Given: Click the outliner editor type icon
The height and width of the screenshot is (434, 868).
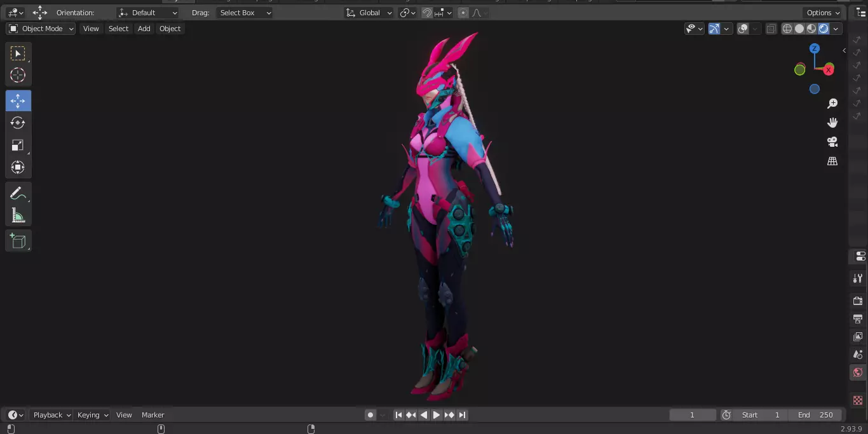Looking at the screenshot, I should [x=861, y=12].
